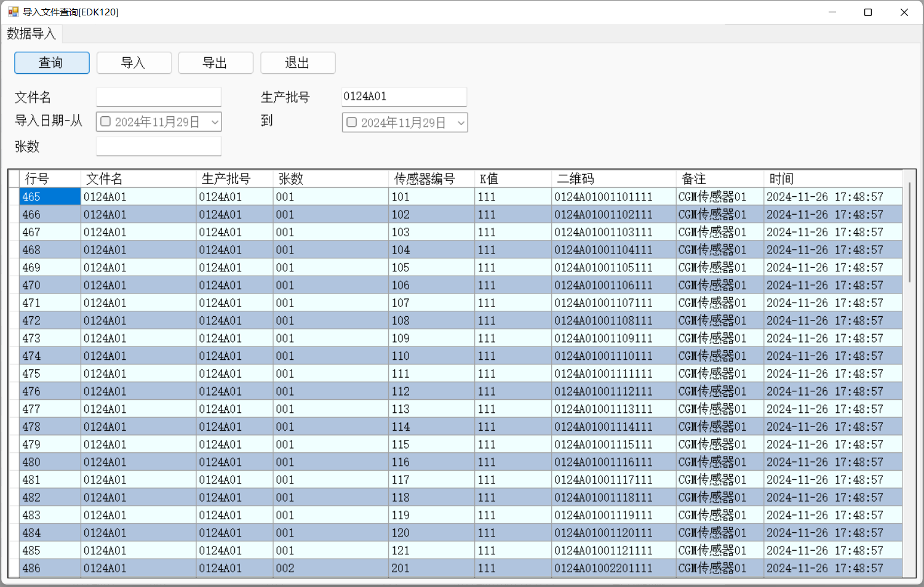Click QR code cell 0124A01001108111
924x587 pixels.
pos(613,321)
